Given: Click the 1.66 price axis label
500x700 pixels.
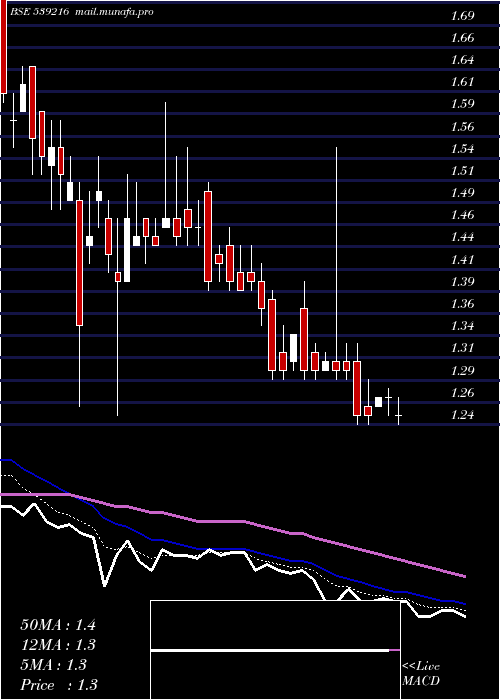Looking at the screenshot, I should (x=462, y=38).
